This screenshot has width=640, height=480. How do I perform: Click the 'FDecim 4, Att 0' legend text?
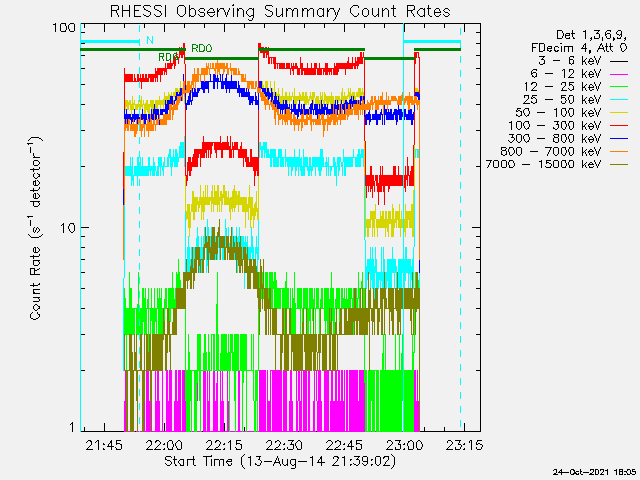tap(579, 48)
